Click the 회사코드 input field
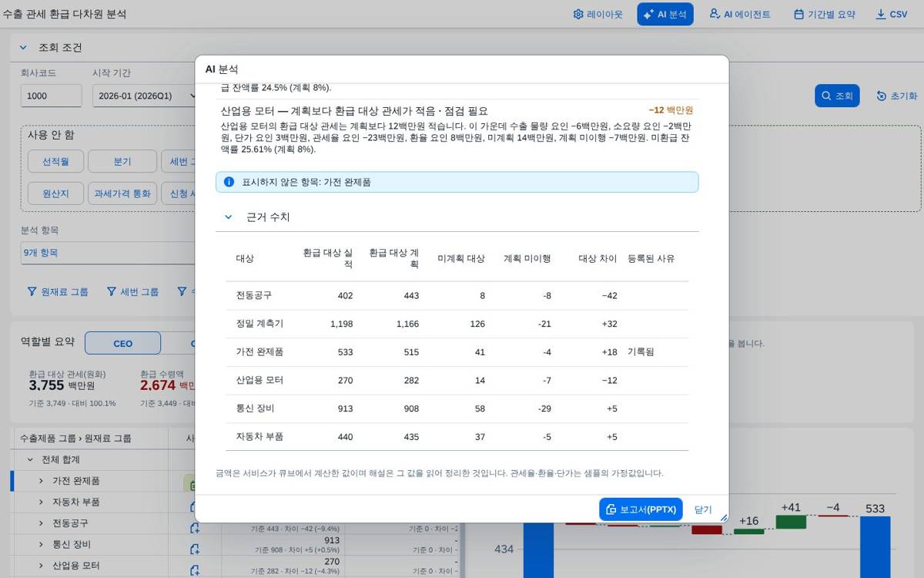The width and height of the screenshot is (924, 578). click(x=51, y=96)
